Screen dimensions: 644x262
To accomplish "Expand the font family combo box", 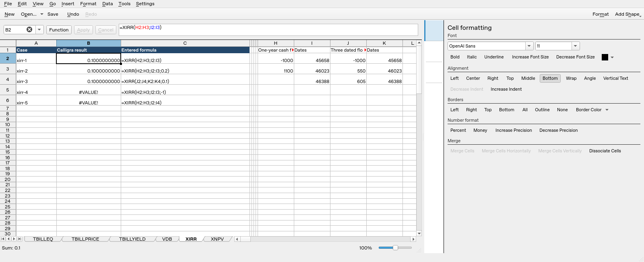I will coord(529,46).
